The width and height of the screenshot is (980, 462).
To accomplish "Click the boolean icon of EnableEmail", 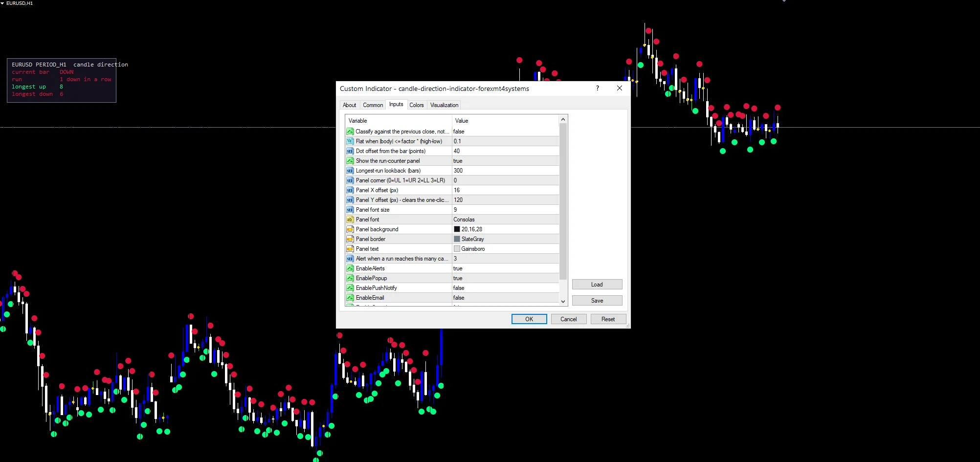I will (x=350, y=298).
